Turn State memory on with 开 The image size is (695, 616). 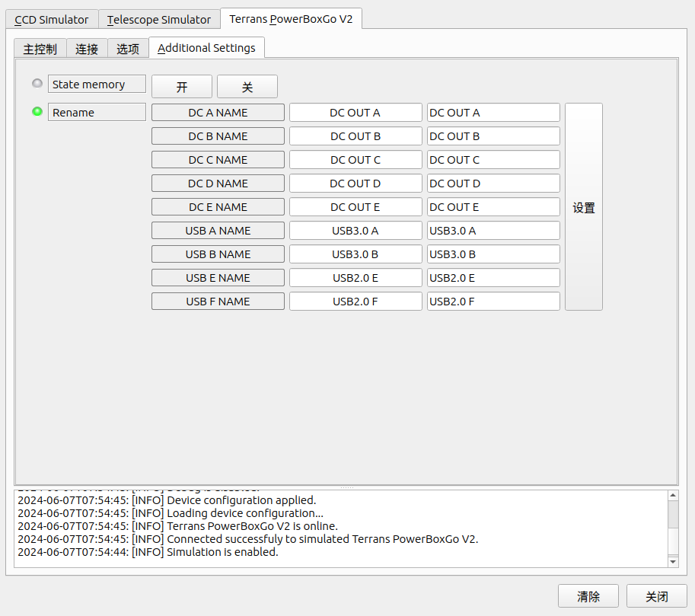182,87
